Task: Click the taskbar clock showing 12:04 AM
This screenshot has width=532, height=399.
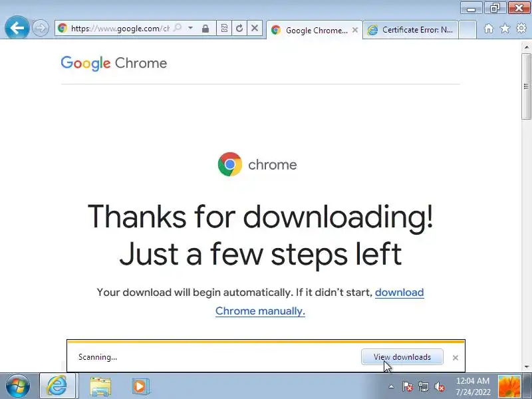Action: pos(473,386)
